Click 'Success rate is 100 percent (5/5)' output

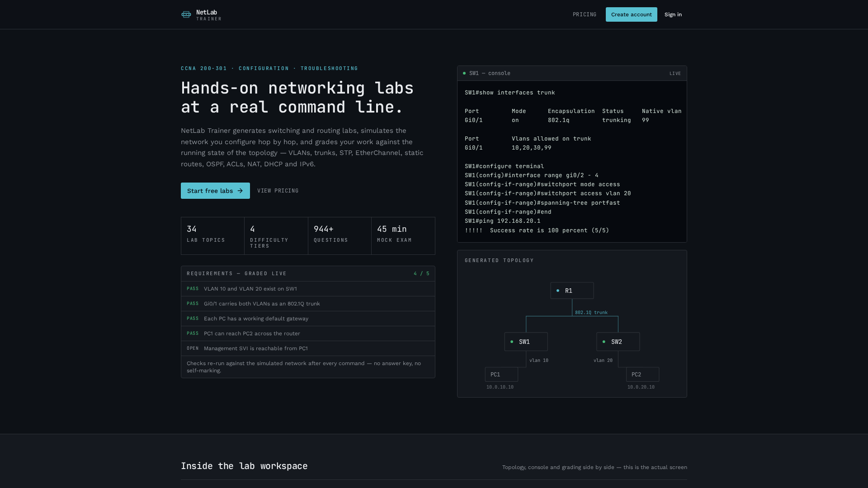[x=549, y=230]
